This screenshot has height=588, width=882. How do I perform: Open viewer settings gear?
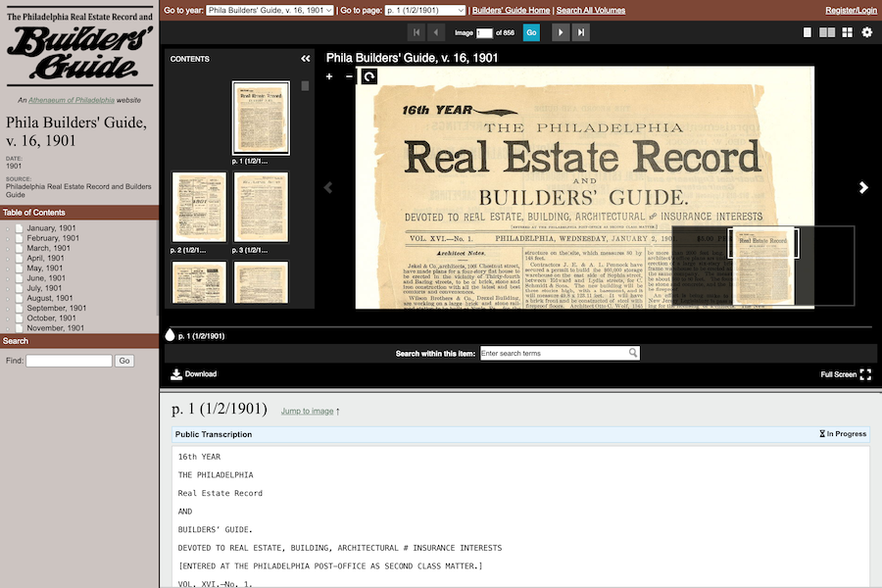pos(866,32)
